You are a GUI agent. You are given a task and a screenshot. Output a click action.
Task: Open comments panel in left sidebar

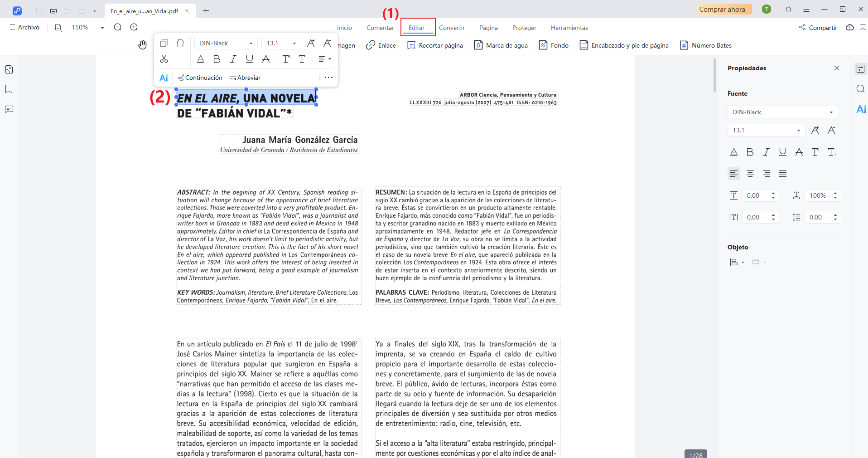click(x=9, y=109)
